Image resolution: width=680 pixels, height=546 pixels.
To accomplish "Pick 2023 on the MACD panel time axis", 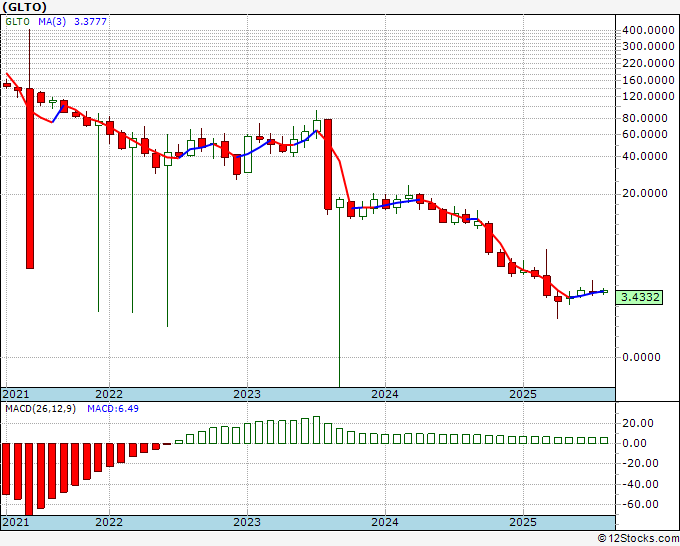I will 247,522.
